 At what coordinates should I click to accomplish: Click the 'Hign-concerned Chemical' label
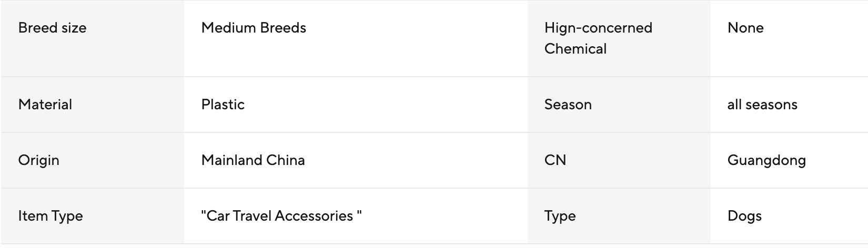[x=598, y=38]
